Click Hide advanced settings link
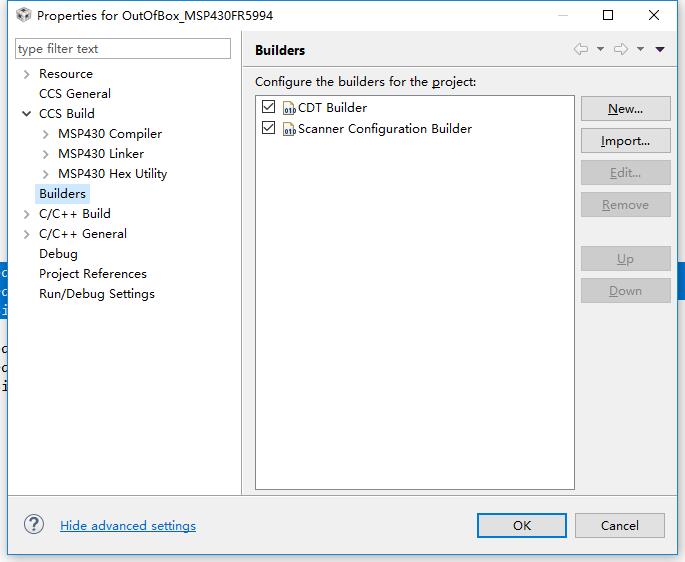The height and width of the screenshot is (562, 685). tap(128, 526)
